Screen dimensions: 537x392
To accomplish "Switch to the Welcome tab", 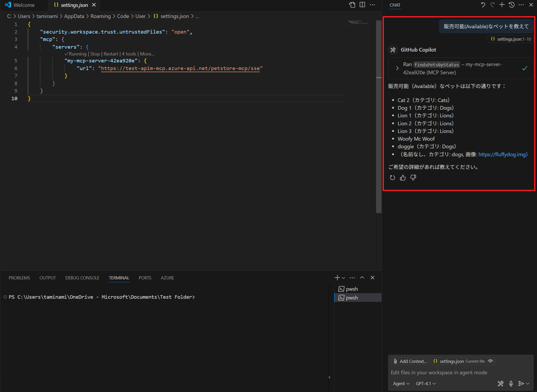I will coord(24,5).
